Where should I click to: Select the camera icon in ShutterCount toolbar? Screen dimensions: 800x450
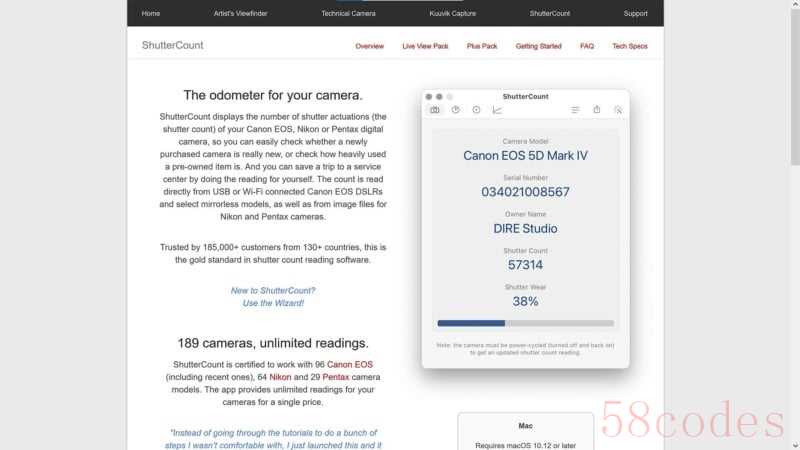click(435, 110)
